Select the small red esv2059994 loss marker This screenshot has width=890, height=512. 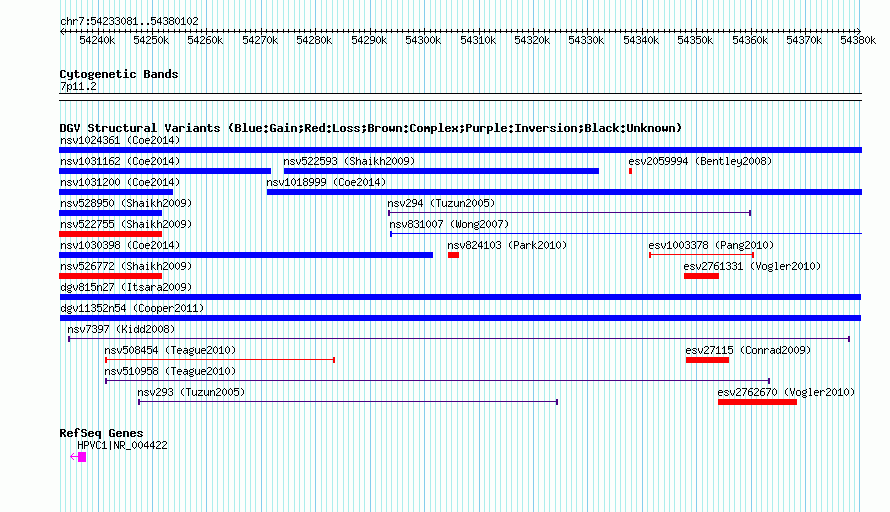tap(630, 171)
